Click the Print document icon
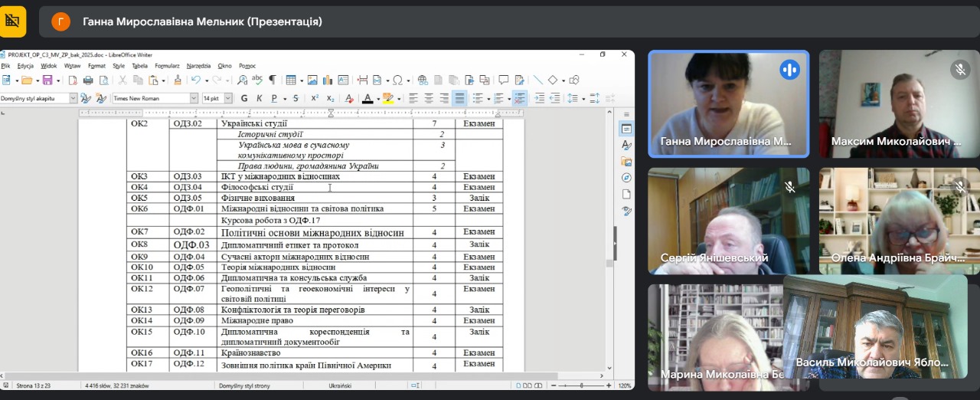980x400 pixels. click(88, 80)
